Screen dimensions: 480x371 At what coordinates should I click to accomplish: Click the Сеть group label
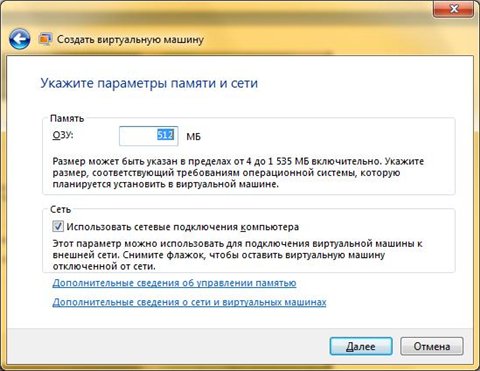pos(60,209)
